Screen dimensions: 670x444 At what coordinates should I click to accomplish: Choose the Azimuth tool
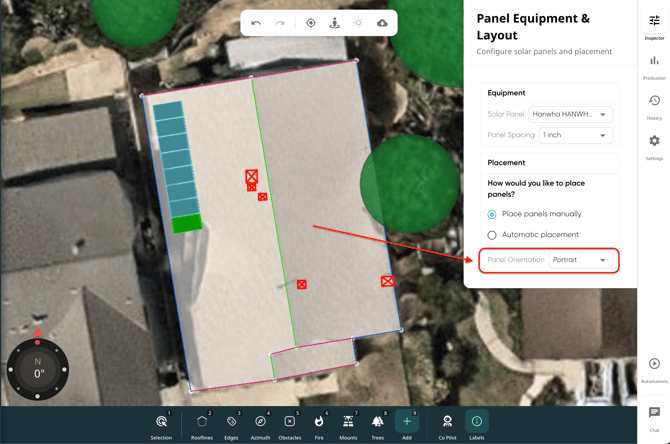pyautogui.click(x=260, y=424)
